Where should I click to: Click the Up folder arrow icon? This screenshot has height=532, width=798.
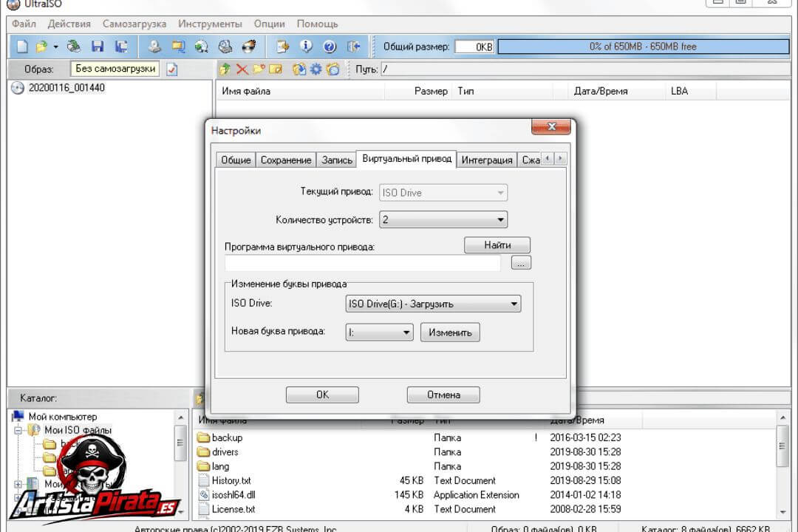(225, 69)
